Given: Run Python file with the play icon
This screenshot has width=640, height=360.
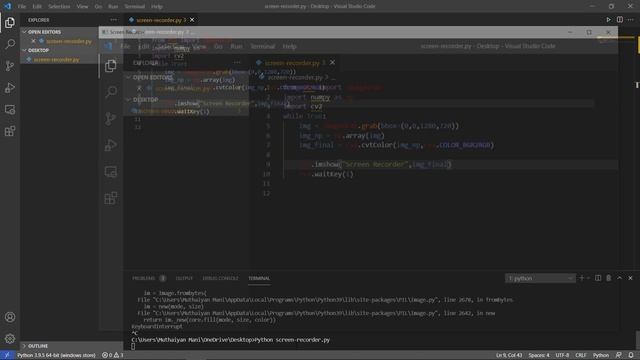Looking at the screenshot, I should pyautogui.click(x=609, y=20).
